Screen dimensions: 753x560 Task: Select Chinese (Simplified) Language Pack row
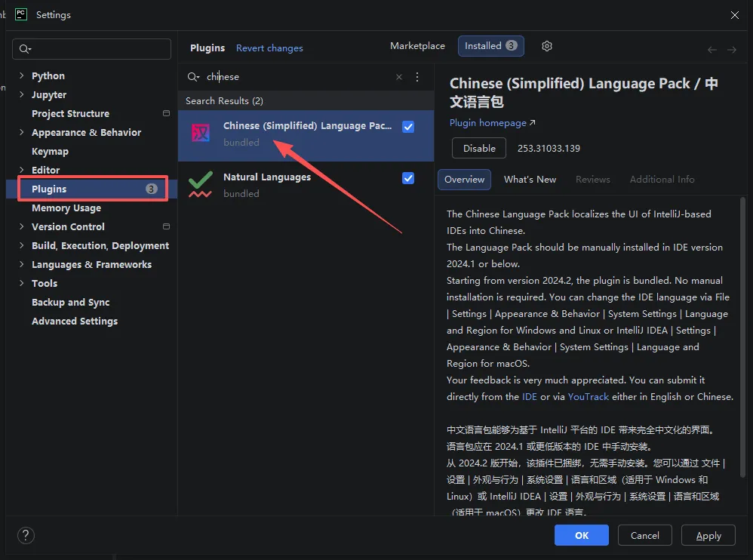point(306,135)
